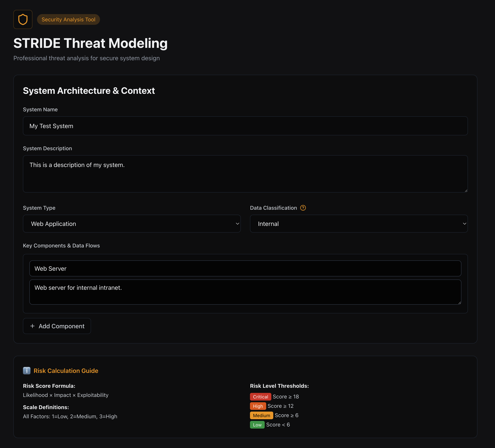Click the Security Analysis Tool badge

(69, 19)
